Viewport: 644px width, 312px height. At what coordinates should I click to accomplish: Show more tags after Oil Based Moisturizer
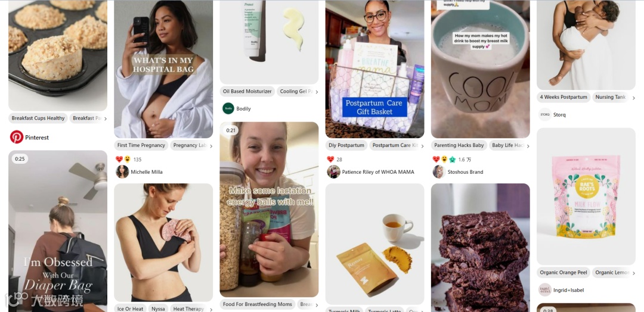[x=316, y=92]
